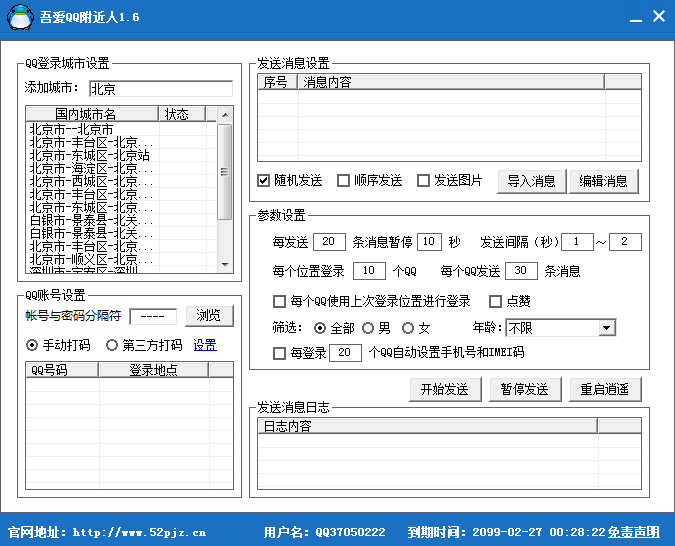
Task: Check the 发送图片 option
Action: tap(424, 181)
